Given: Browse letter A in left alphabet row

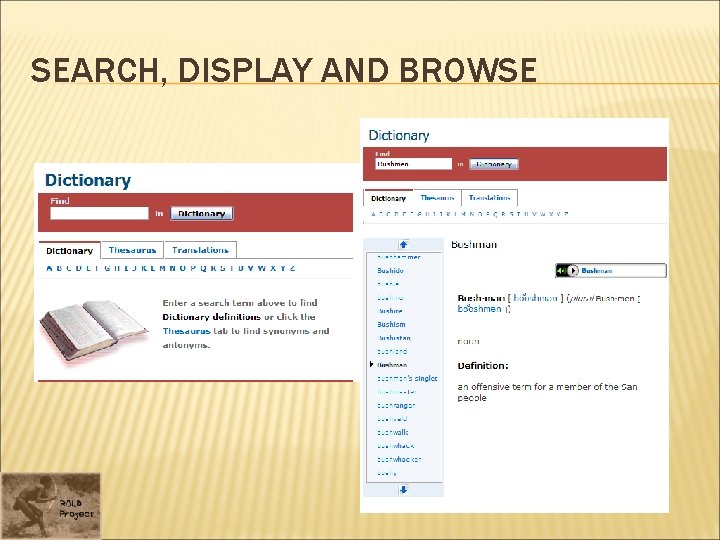Looking at the screenshot, I should [49, 268].
